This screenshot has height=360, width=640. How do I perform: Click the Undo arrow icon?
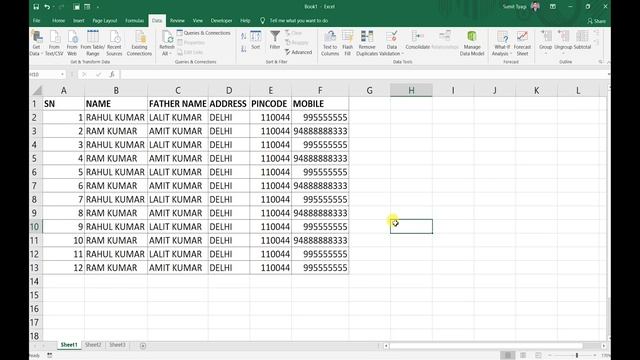click(x=47, y=7)
